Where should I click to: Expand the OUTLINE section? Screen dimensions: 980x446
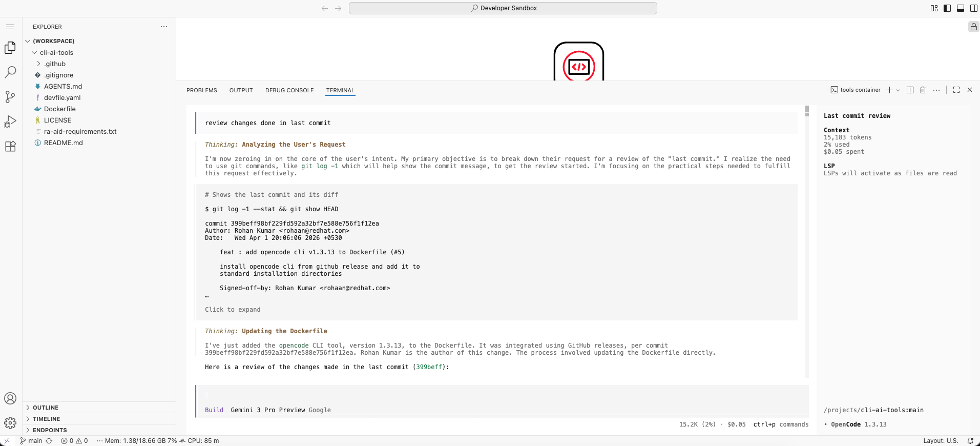[46, 408]
